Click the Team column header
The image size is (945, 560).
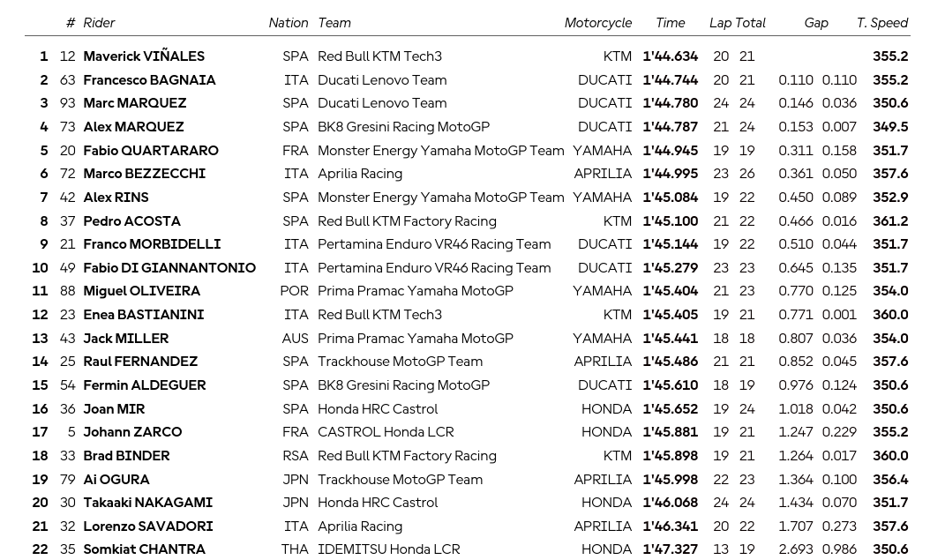point(334,23)
